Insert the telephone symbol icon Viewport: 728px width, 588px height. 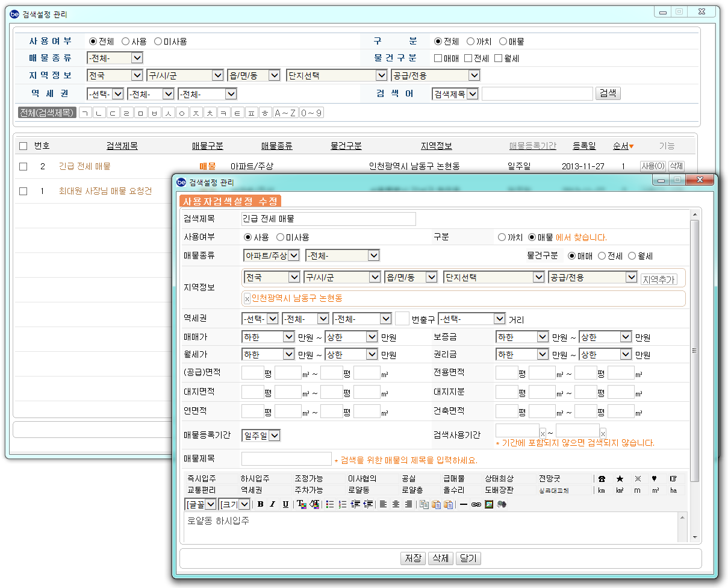coord(602,479)
